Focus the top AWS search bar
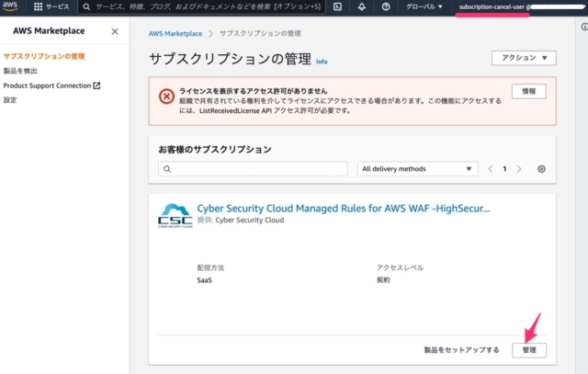 tap(202, 6)
